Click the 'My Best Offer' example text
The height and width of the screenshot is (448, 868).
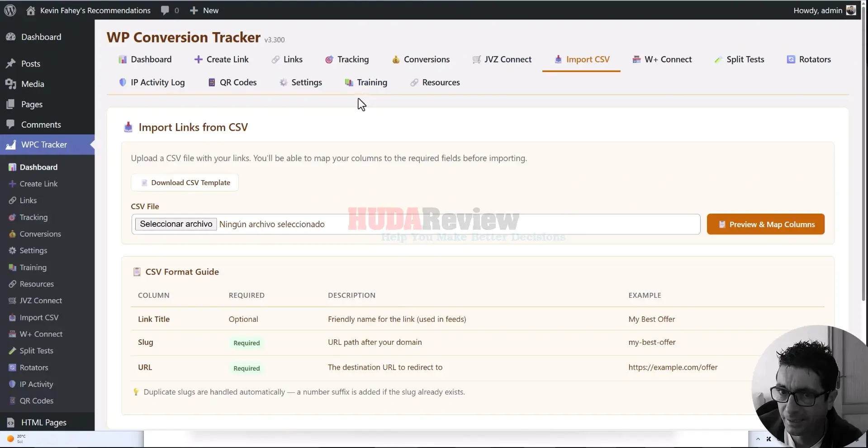pos(651,319)
